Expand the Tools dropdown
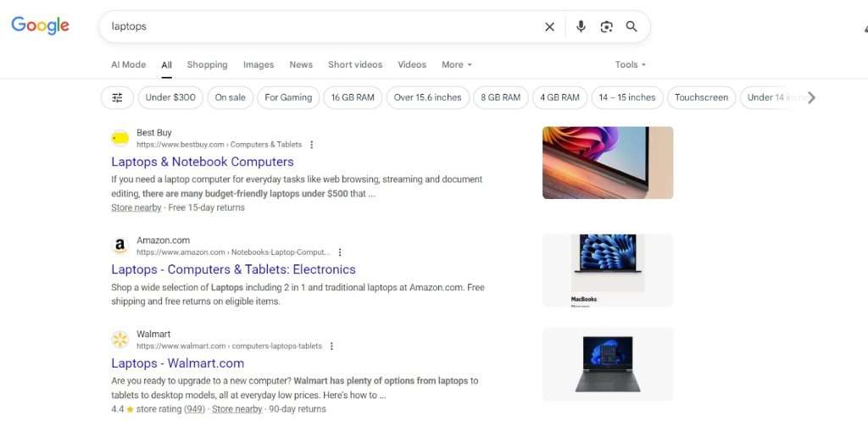 point(631,64)
